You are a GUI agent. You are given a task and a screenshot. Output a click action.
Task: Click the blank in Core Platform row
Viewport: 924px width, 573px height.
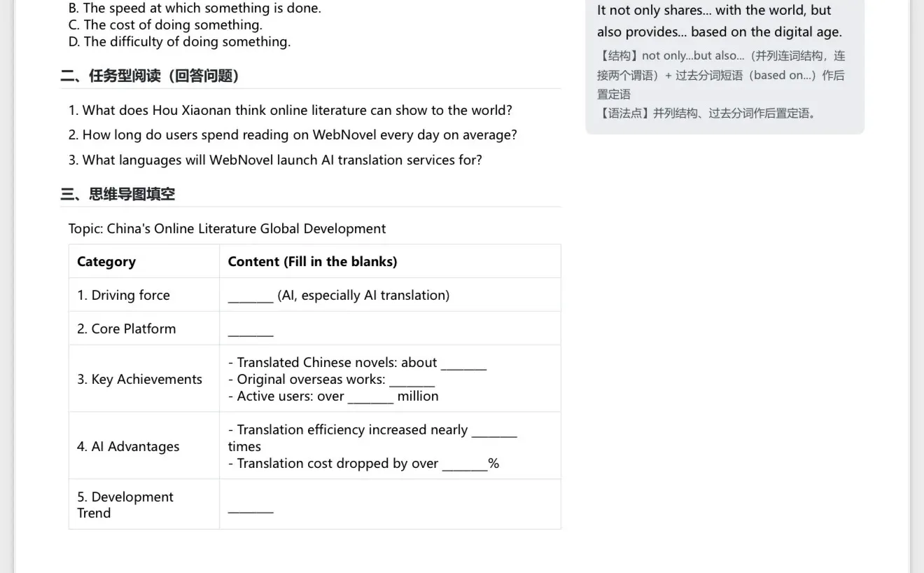[x=251, y=331]
